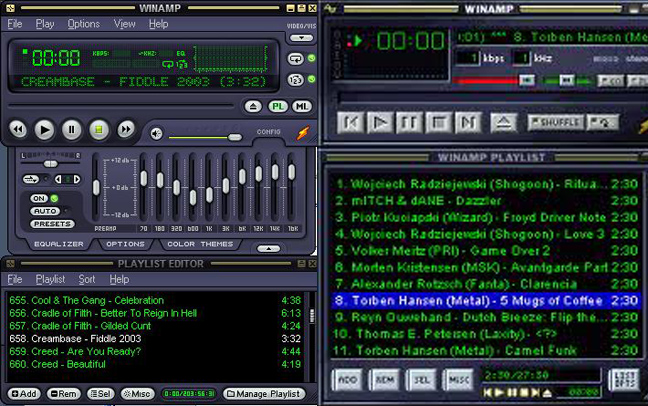Click Play in right Winamp classic player
This screenshot has width=648, height=406.
pyautogui.click(x=380, y=122)
